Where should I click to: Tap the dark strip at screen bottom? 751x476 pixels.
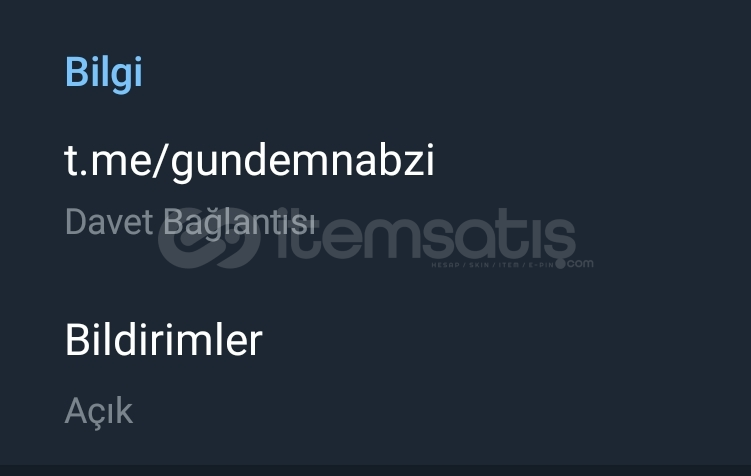point(376,470)
